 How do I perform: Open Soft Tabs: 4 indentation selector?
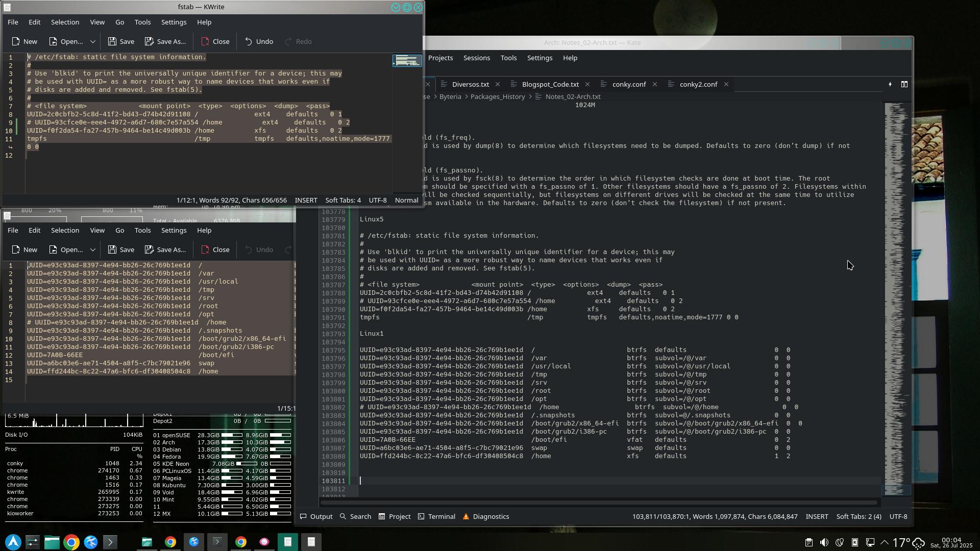coord(342,200)
